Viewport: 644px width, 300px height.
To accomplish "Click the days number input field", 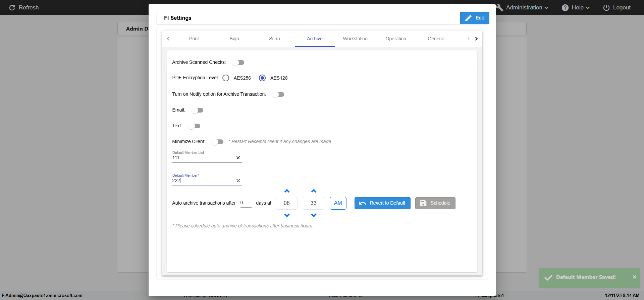I will (246, 203).
